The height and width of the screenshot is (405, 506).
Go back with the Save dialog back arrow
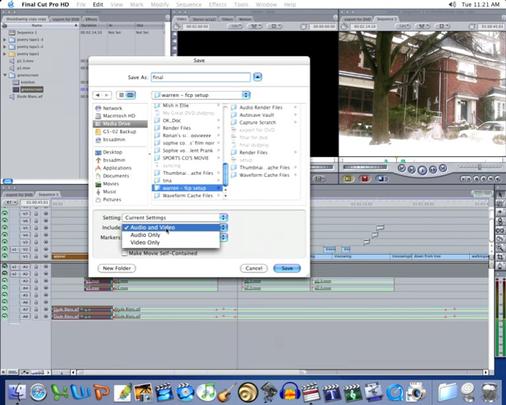click(98, 95)
